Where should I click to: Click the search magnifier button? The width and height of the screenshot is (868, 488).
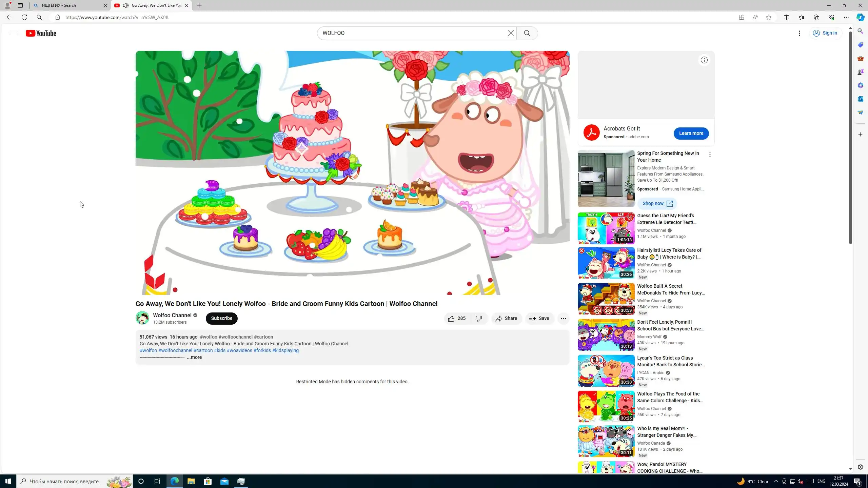tap(527, 33)
